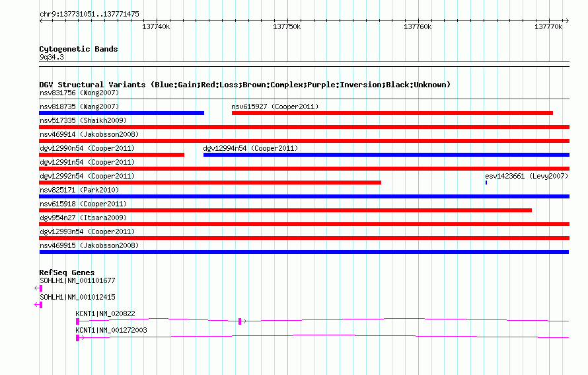Click the SOHLH1 NM_001012415 arrow glyph
This screenshot has width=588, height=375.
[38, 305]
